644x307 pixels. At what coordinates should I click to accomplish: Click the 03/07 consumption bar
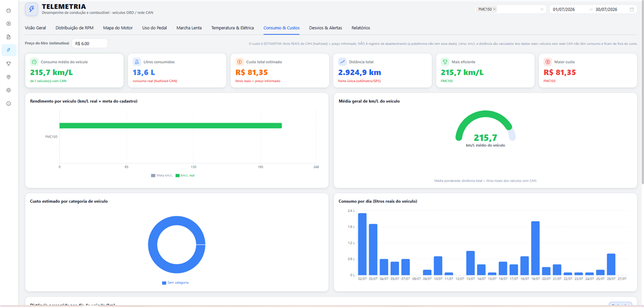click(373, 250)
